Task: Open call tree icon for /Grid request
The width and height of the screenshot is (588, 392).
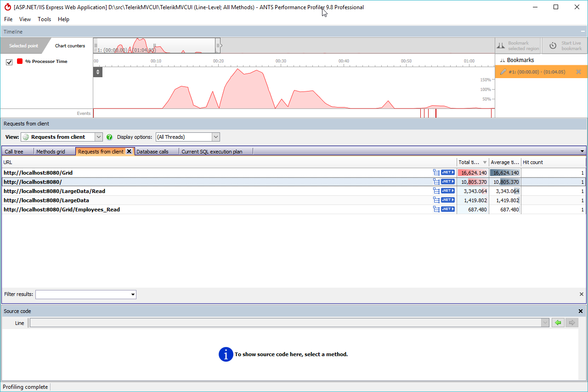Action: point(436,172)
